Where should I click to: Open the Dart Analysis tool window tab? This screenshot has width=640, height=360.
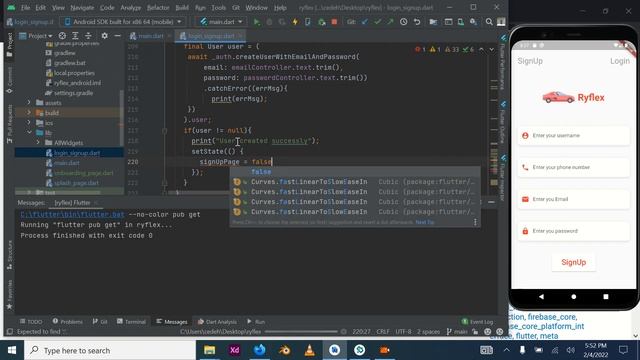click(x=217, y=322)
